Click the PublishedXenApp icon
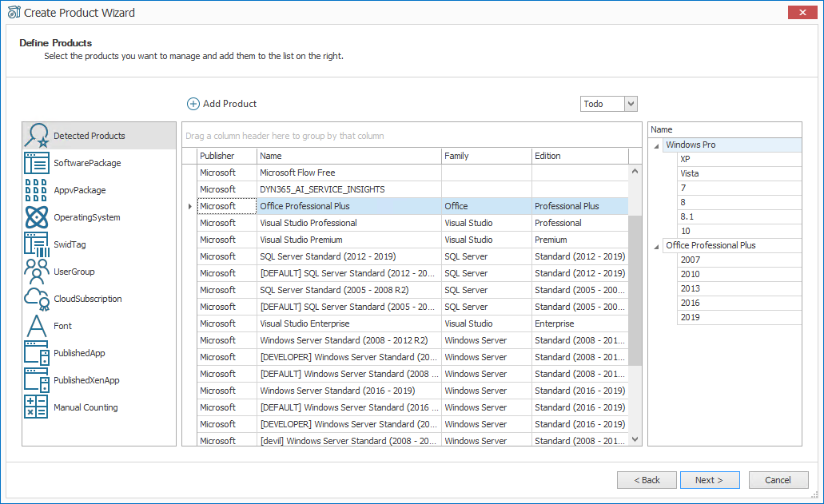This screenshot has height=504, width=824. point(37,380)
